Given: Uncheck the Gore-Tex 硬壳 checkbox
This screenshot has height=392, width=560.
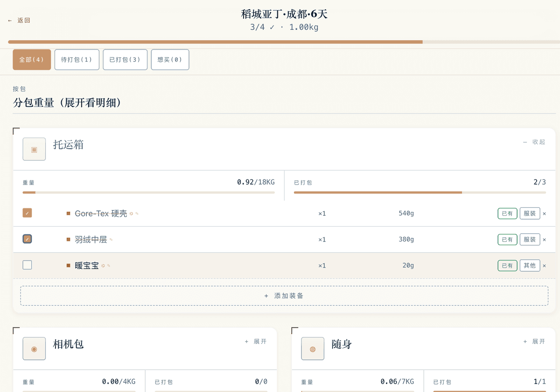Looking at the screenshot, I should [x=27, y=213].
